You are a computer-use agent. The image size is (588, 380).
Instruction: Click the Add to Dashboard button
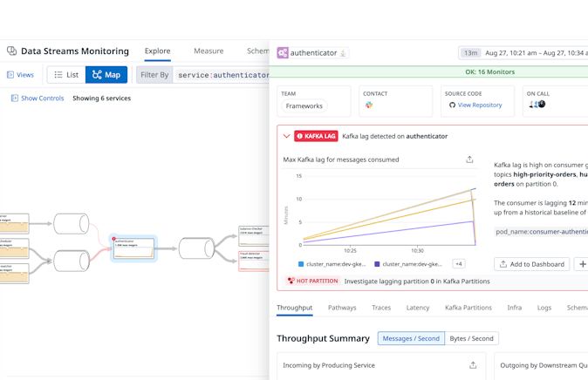click(x=531, y=264)
